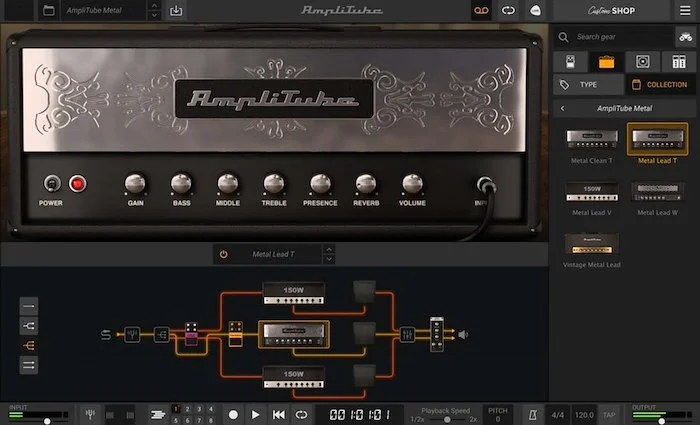Show stomp pedal gear category
This screenshot has height=425, width=700.
(570, 62)
